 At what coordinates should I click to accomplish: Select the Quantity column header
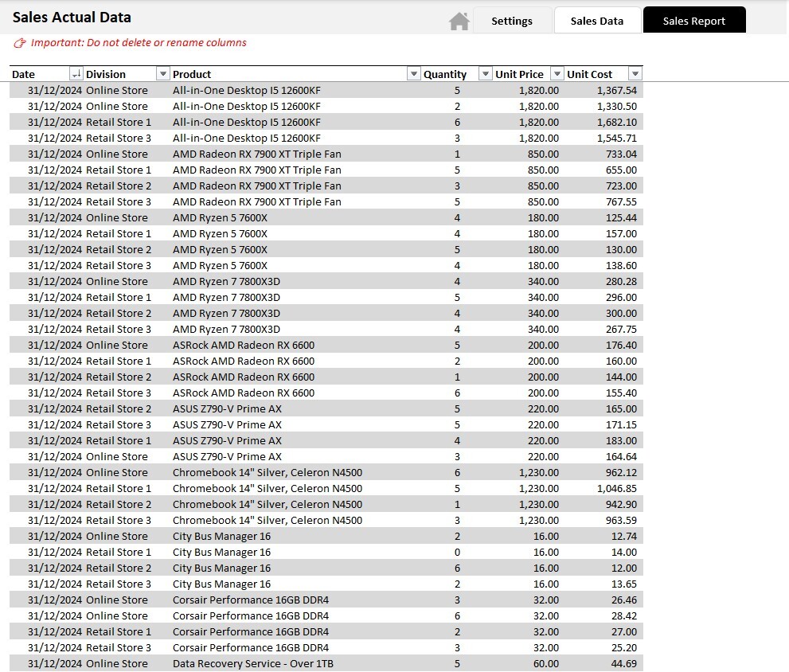tap(445, 75)
